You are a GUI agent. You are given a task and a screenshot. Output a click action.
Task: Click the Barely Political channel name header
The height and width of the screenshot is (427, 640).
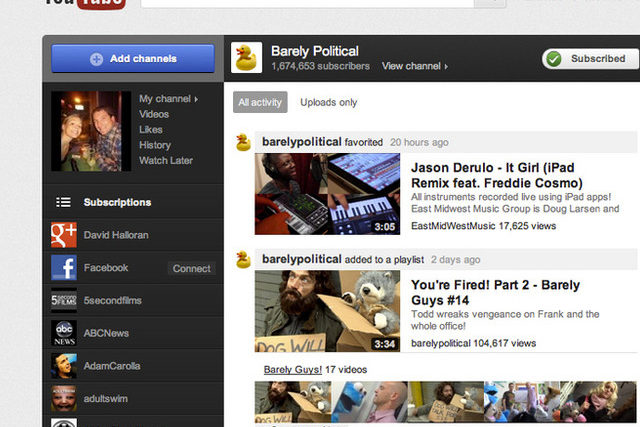point(315,51)
